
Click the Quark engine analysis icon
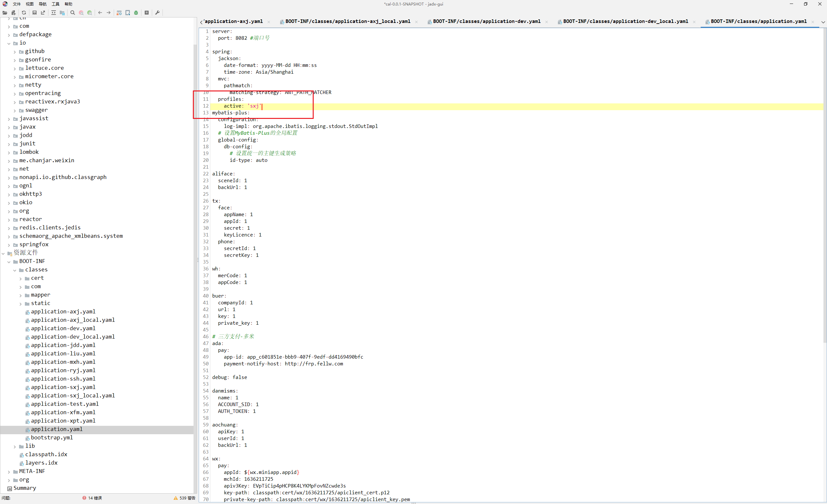pos(128,13)
